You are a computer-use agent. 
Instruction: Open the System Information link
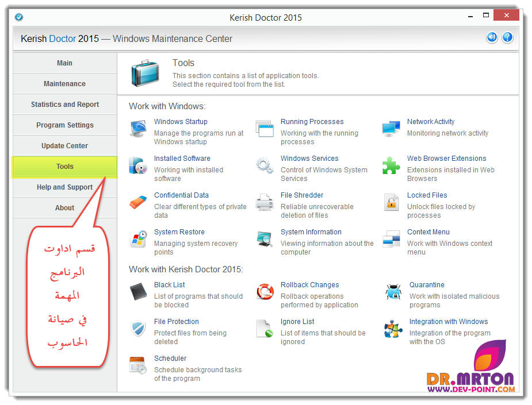[x=311, y=232]
